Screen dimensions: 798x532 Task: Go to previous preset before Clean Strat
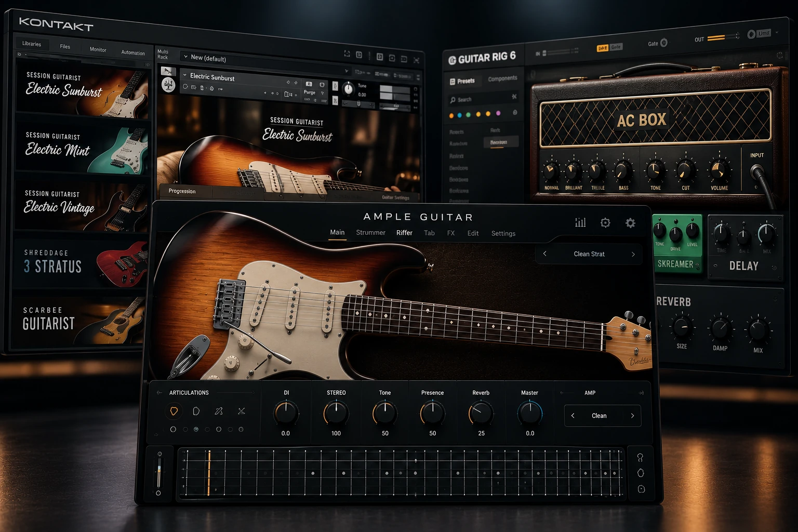(x=544, y=254)
